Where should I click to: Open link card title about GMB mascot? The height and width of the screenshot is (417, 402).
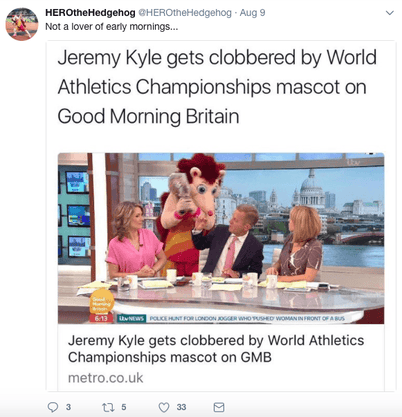coord(216,349)
